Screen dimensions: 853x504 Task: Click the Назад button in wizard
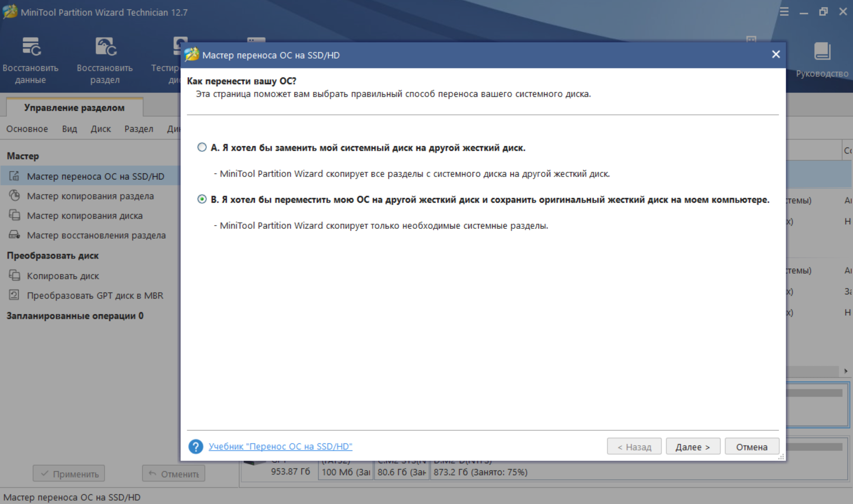tap(634, 447)
